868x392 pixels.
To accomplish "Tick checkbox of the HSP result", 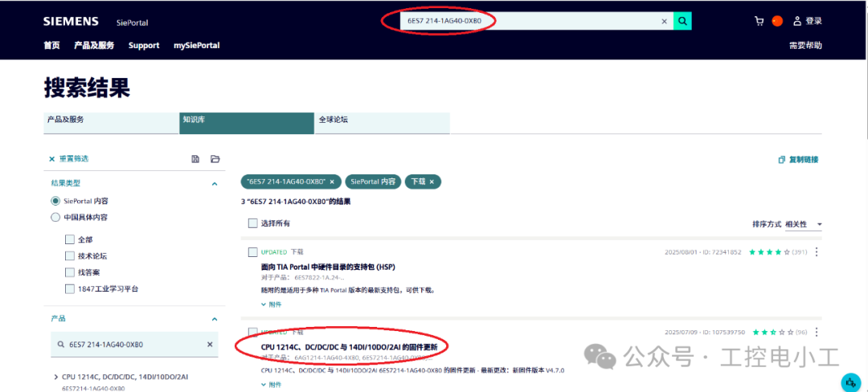I will click(253, 252).
